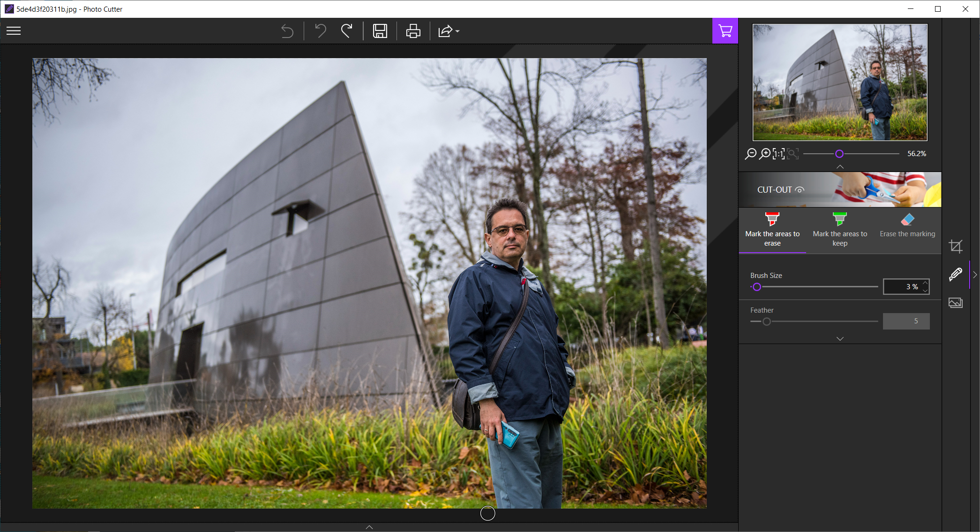Image resolution: width=980 pixels, height=532 pixels.
Task: Click the Brush Size slider handle
Action: coord(756,287)
